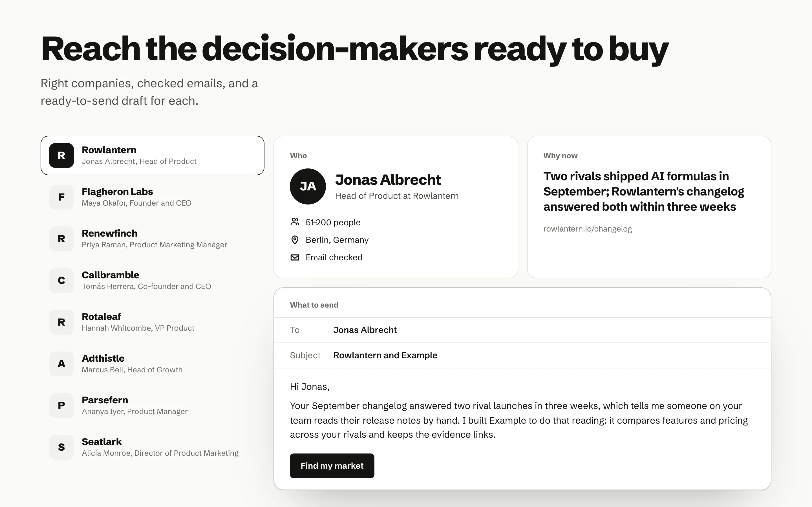Click the JA avatar circle
Screen dimensions: 812x507
(308, 186)
